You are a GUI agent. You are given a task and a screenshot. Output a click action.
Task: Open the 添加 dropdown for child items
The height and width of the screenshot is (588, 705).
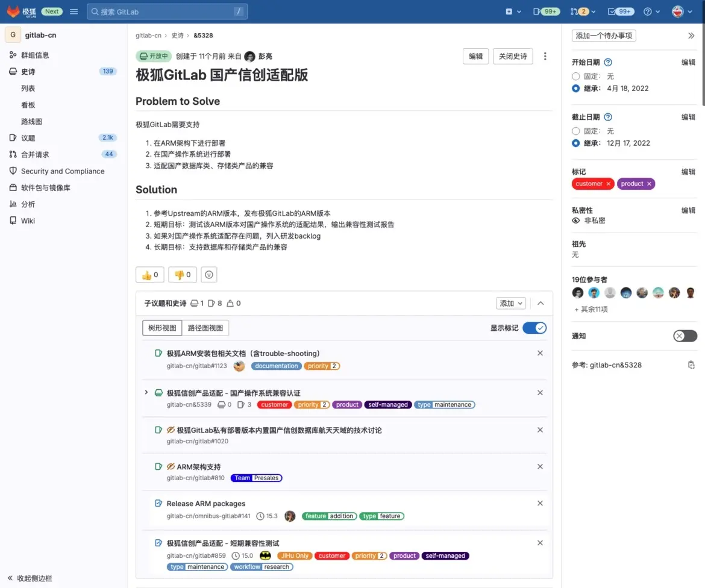pos(511,304)
